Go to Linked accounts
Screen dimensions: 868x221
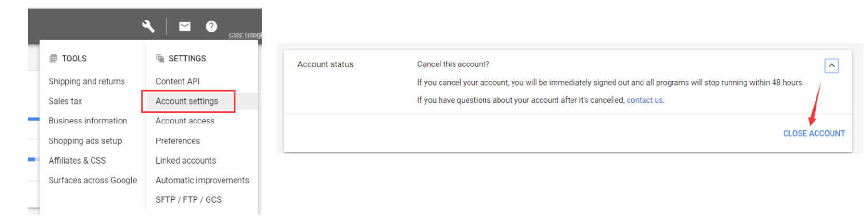pyautogui.click(x=186, y=160)
